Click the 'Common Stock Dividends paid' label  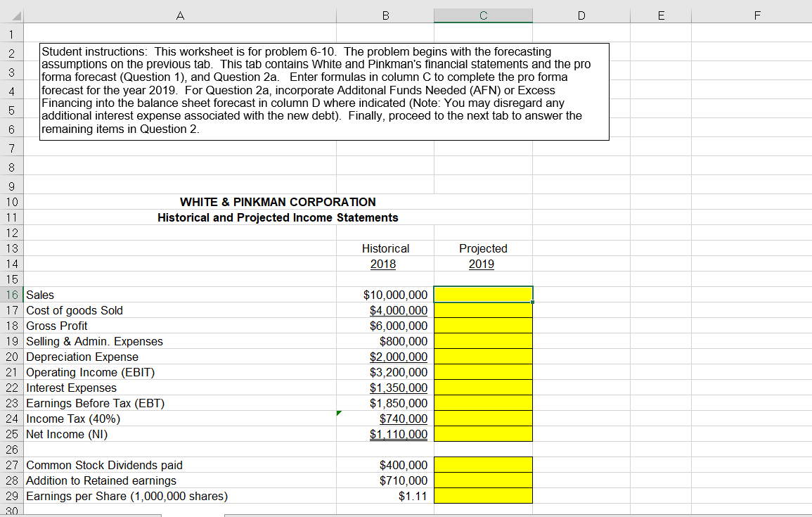pos(104,465)
